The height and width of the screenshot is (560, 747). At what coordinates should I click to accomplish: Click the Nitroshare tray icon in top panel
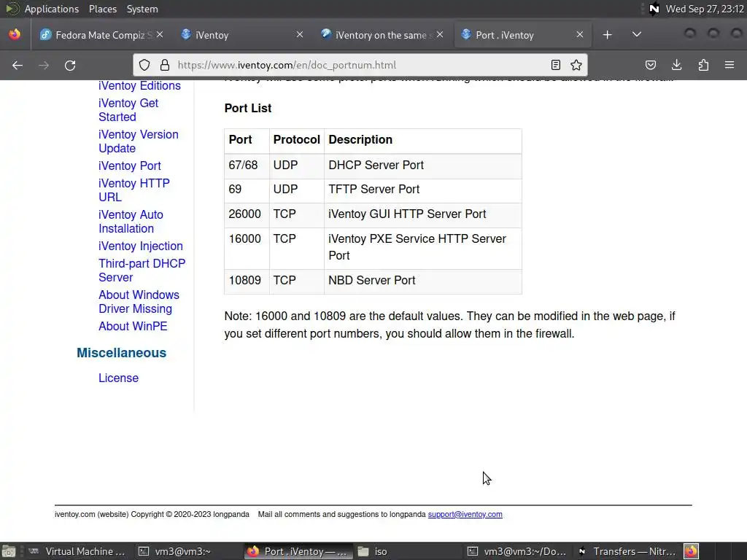(x=654, y=9)
